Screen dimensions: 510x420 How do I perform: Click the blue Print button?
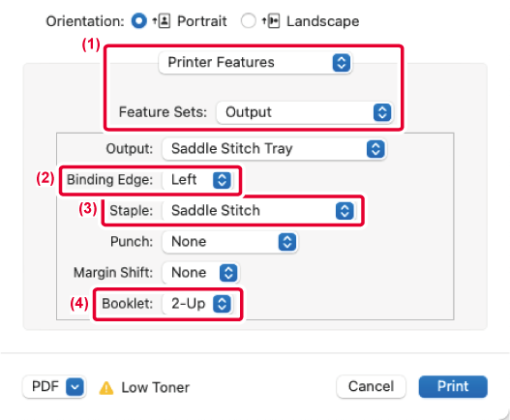coord(453,386)
